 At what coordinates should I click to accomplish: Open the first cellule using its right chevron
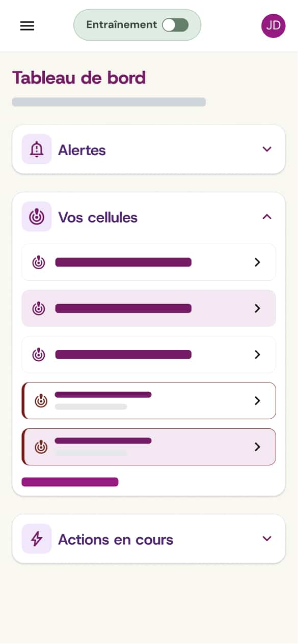click(257, 262)
